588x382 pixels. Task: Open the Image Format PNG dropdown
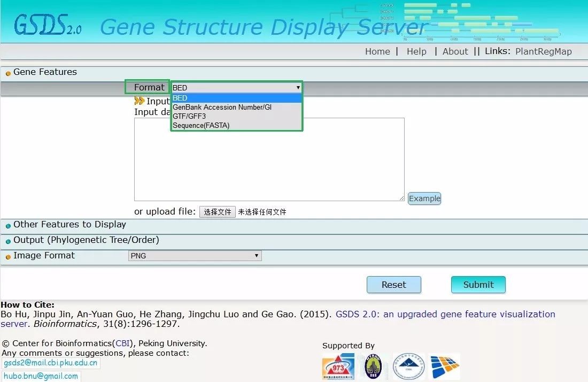195,256
